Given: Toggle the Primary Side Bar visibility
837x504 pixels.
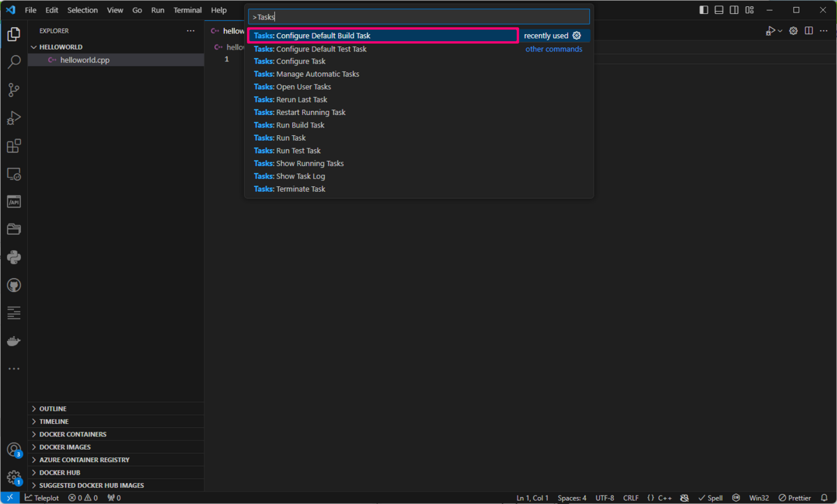Looking at the screenshot, I should coord(704,10).
